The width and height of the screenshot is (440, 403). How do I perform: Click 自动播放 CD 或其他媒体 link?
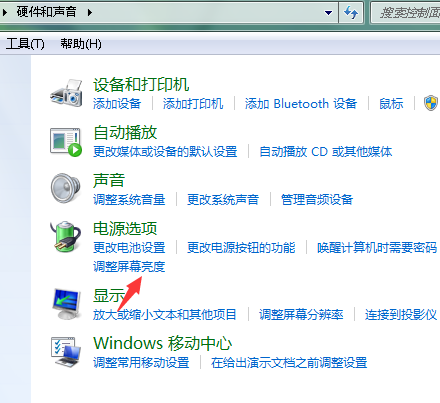[x=326, y=152]
